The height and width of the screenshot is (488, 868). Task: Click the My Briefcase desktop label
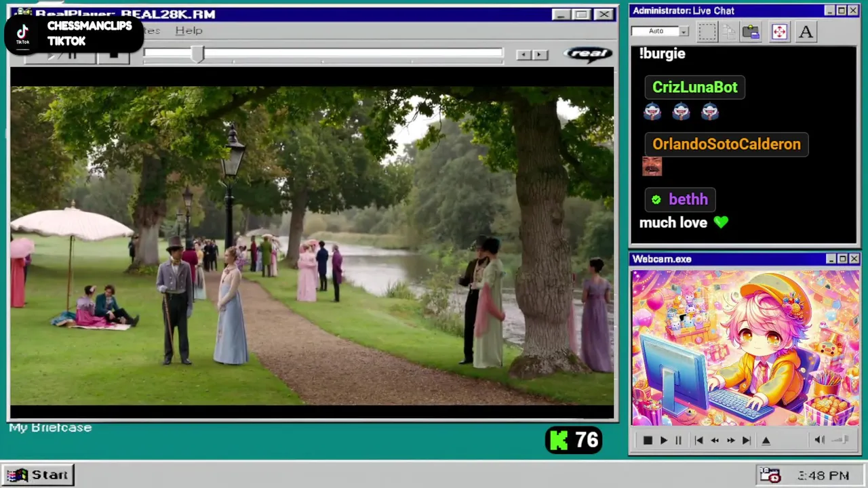50,428
